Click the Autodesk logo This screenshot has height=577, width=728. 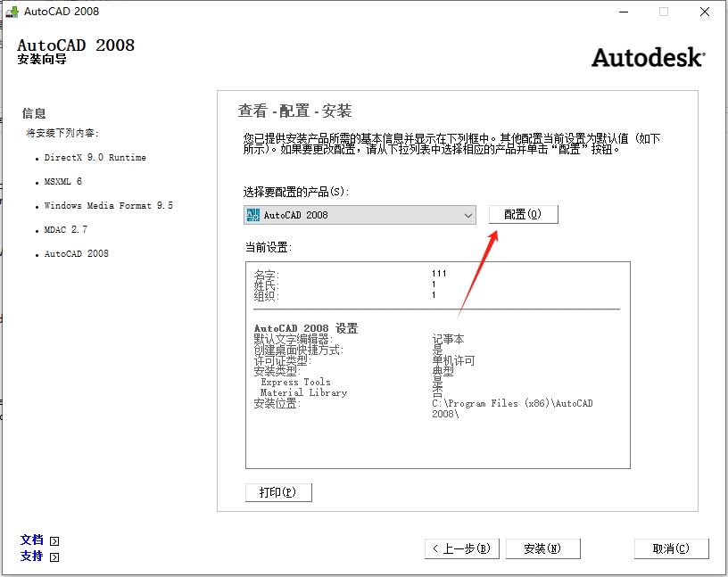(647, 57)
